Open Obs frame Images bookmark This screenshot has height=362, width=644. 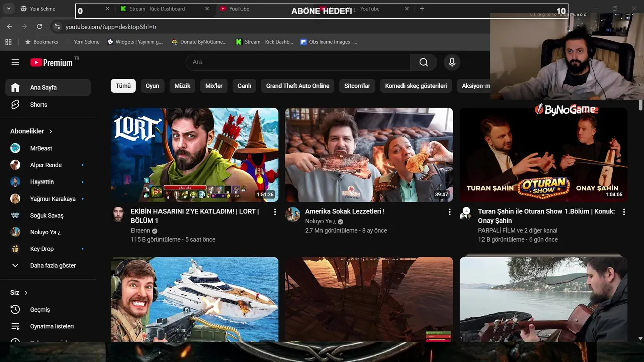(329, 42)
